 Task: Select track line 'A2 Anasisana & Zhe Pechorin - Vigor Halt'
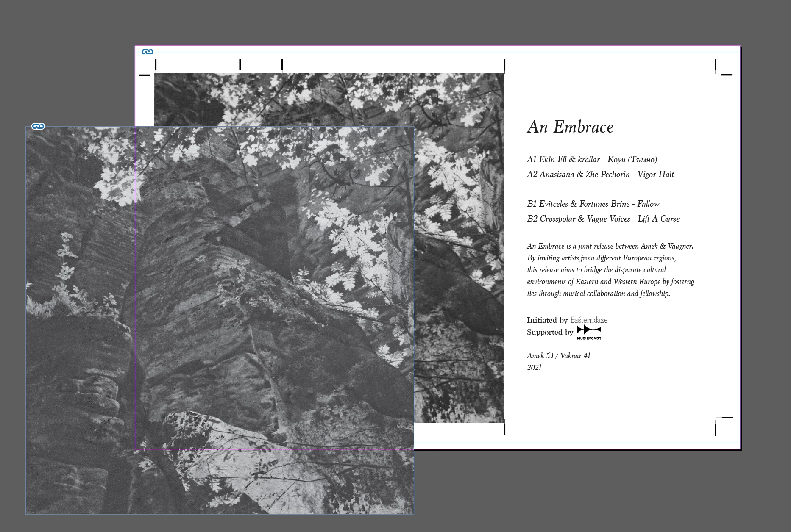pyautogui.click(x=600, y=175)
